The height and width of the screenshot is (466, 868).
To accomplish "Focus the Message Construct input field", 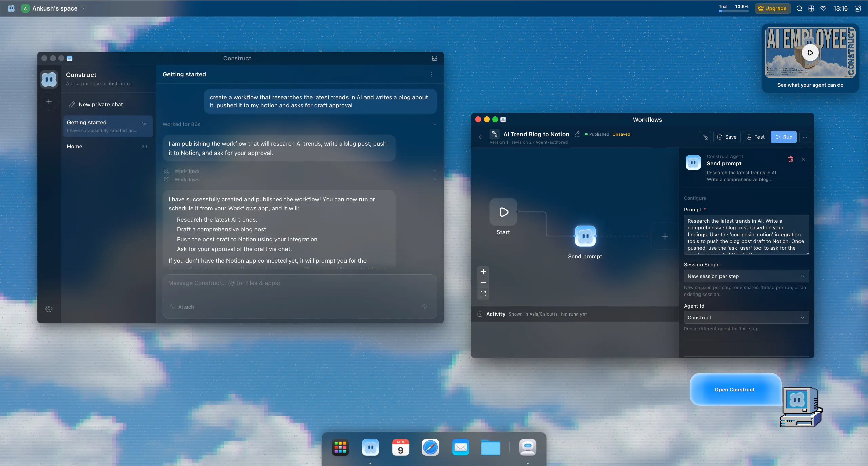I will pyautogui.click(x=300, y=283).
